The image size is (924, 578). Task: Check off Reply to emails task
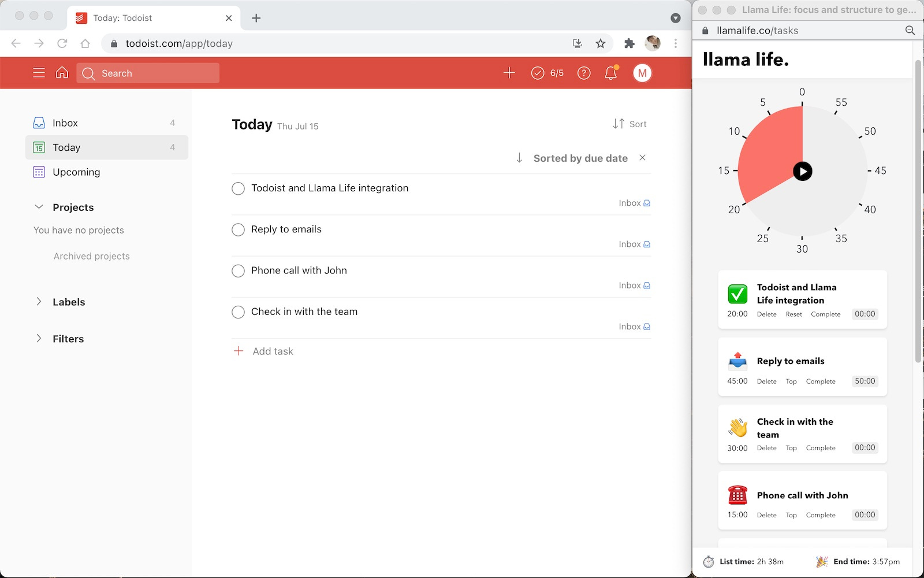238,229
